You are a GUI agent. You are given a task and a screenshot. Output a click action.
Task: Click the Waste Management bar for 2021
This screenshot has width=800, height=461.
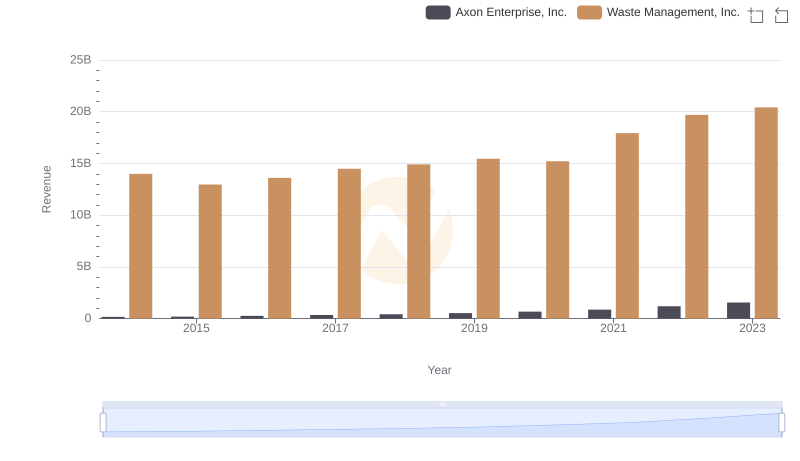tap(627, 226)
